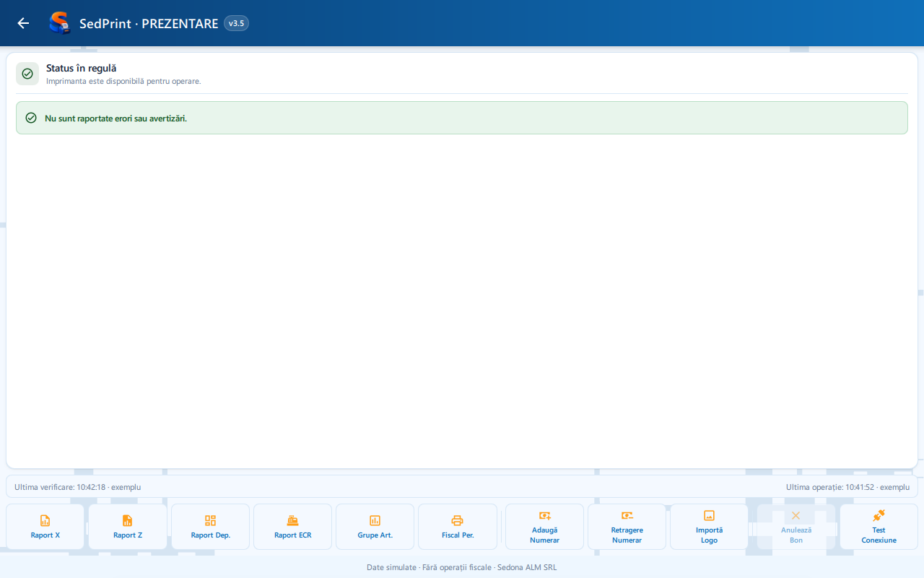Click the green status checkmark icon

(x=27, y=74)
